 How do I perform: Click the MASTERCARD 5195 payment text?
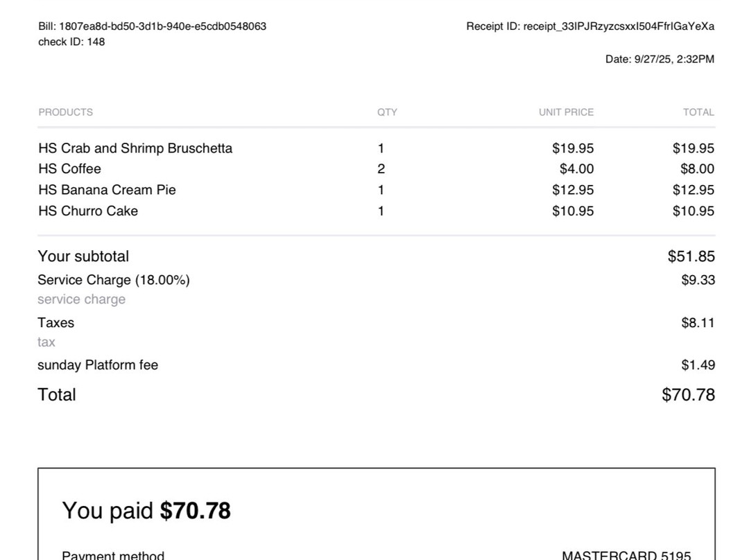pos(626,555)
